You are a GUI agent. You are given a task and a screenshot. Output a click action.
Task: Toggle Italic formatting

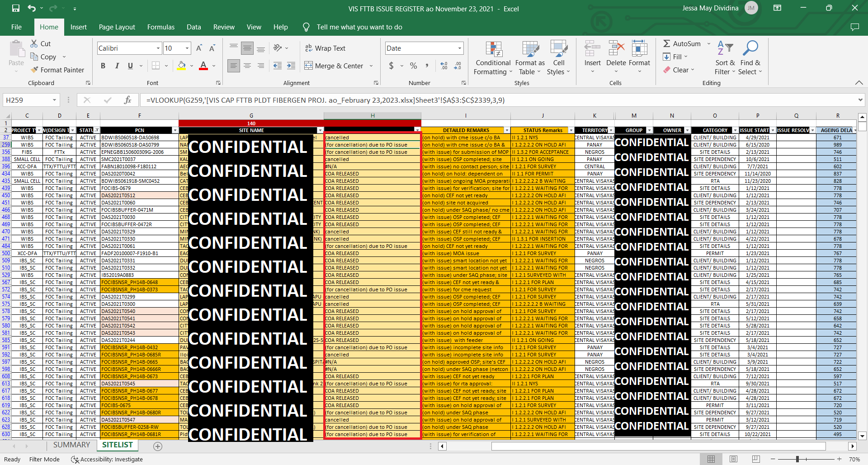pos(117,66)
